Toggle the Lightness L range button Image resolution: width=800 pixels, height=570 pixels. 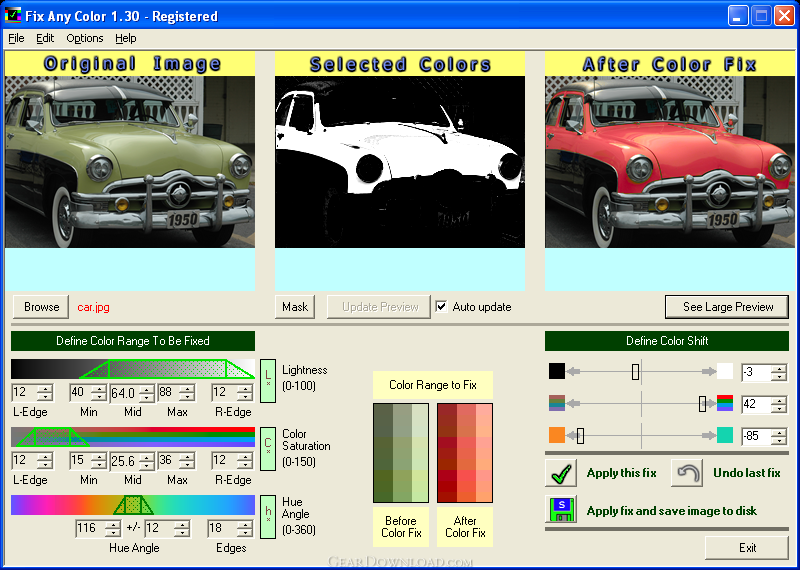click(268, 381)
